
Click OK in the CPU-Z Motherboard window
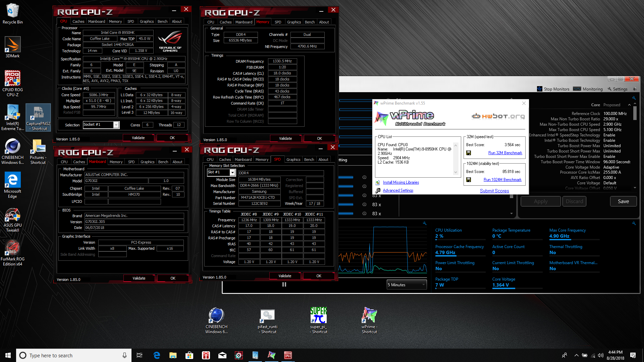click(173, 278)
